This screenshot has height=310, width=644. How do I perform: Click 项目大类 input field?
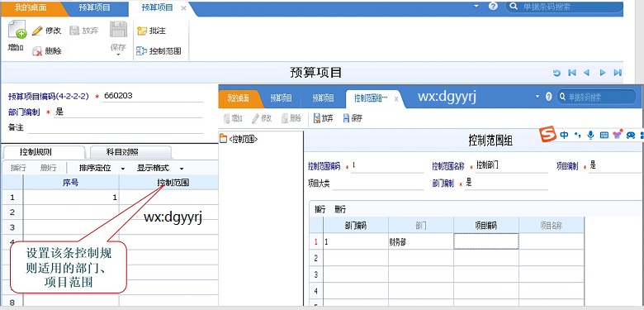pos(378,184)
